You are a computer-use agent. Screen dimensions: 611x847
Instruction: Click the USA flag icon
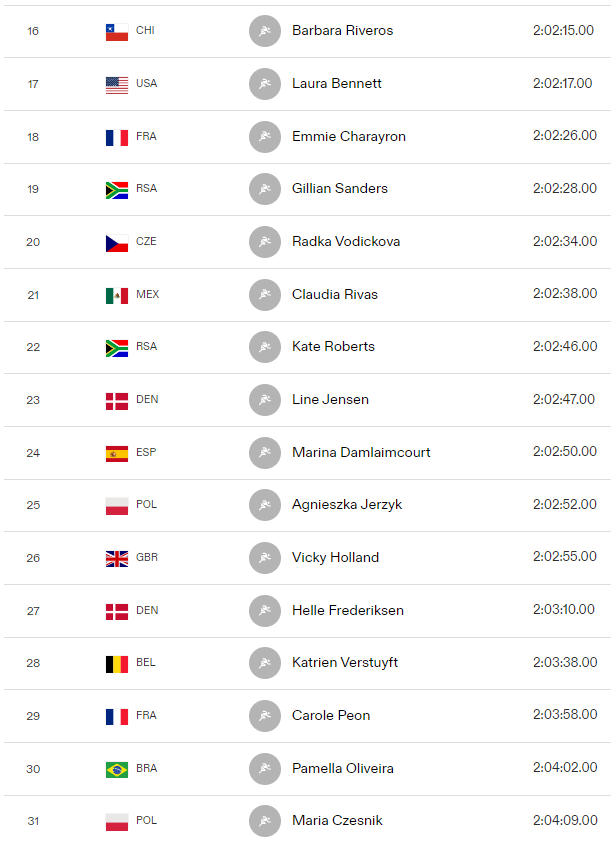[117, 85]
